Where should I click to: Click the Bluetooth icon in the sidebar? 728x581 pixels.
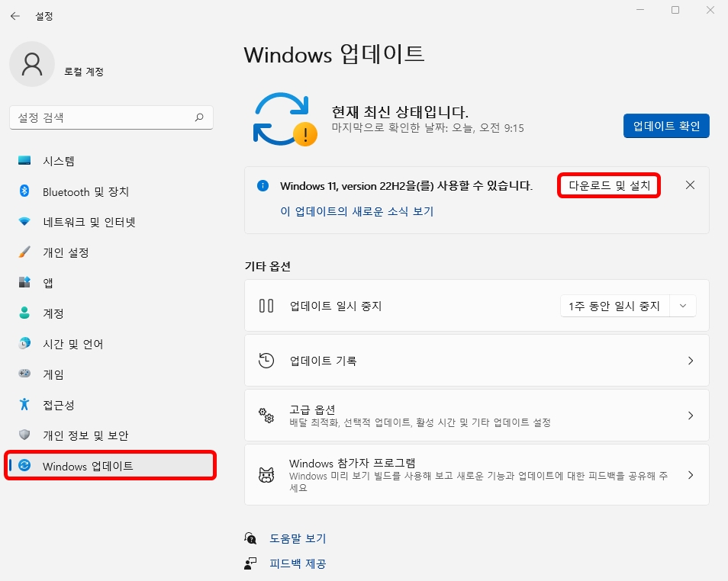24,191
